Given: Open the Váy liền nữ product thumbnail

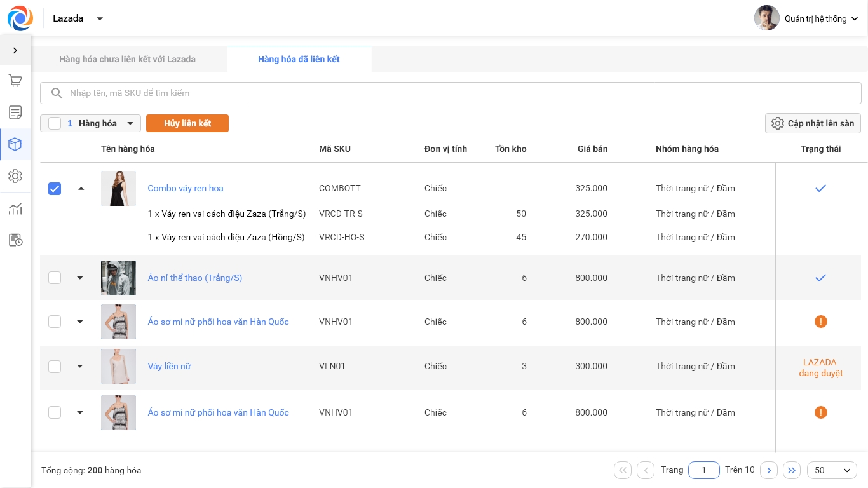Looking at the screenshot, I should coord(118,366).
